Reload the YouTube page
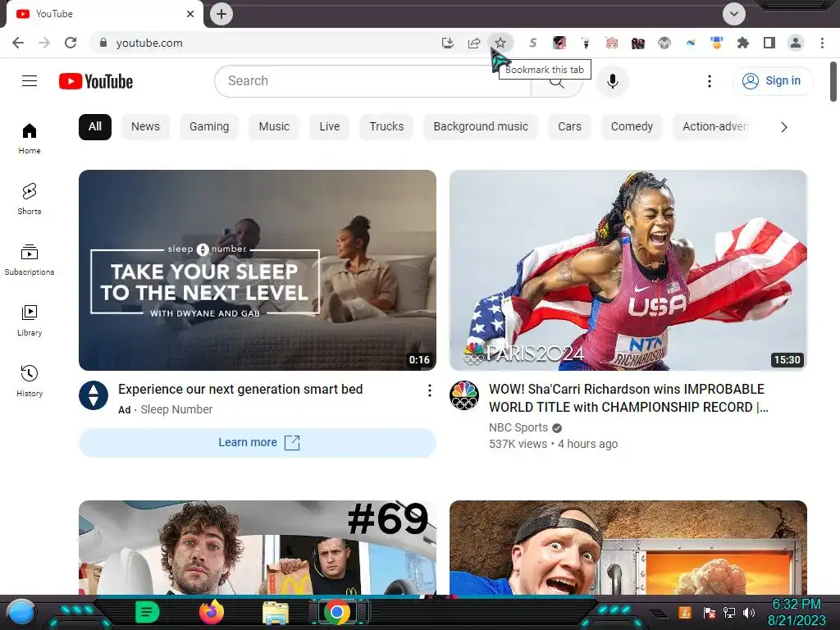This screenshot has height=630, width=840. coord(71,43)
